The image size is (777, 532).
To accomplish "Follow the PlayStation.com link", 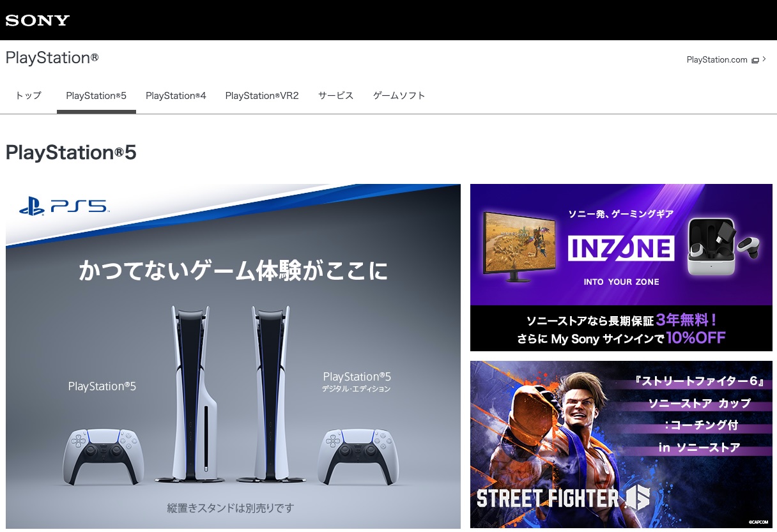I will (x=717, y=60).
